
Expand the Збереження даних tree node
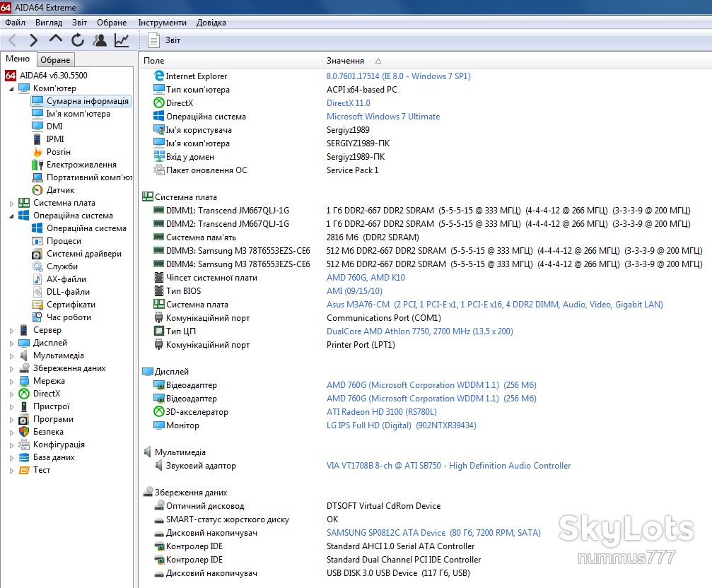click(x=11, y=369)
